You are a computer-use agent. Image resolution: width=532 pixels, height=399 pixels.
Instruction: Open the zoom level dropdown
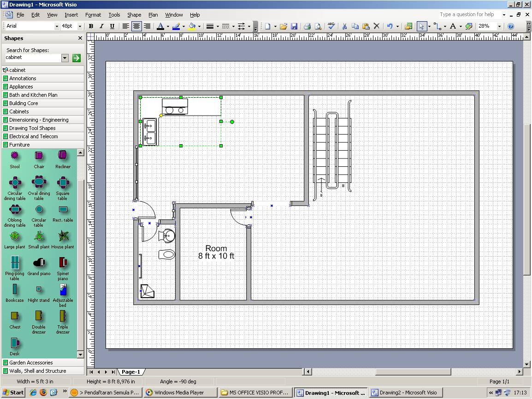(499, 26)
